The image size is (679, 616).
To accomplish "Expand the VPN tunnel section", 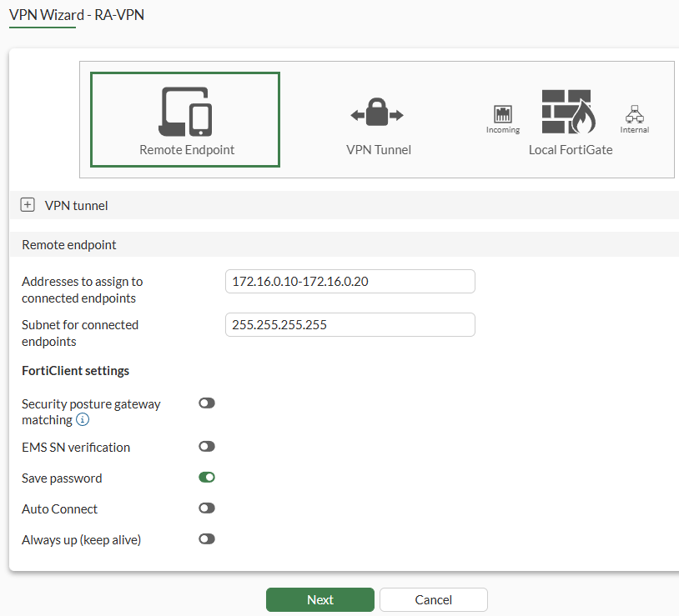I will [x=28, y=204].
